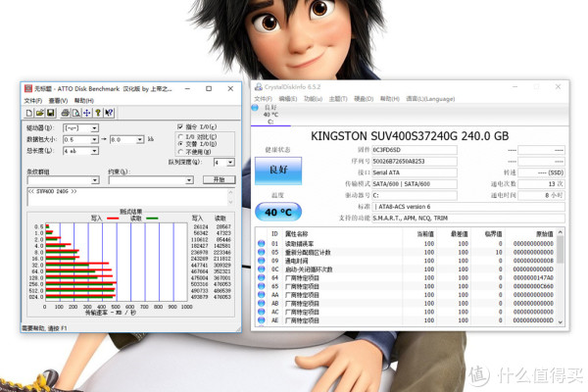This screenshot has width=588, height=392.
Task: Click the 良好 health status button
Action: click(278, 171)
